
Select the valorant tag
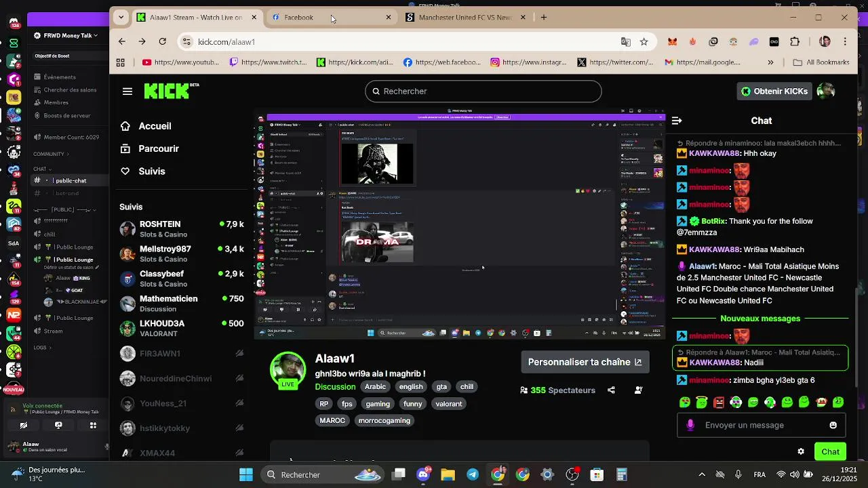click(449, 404)
